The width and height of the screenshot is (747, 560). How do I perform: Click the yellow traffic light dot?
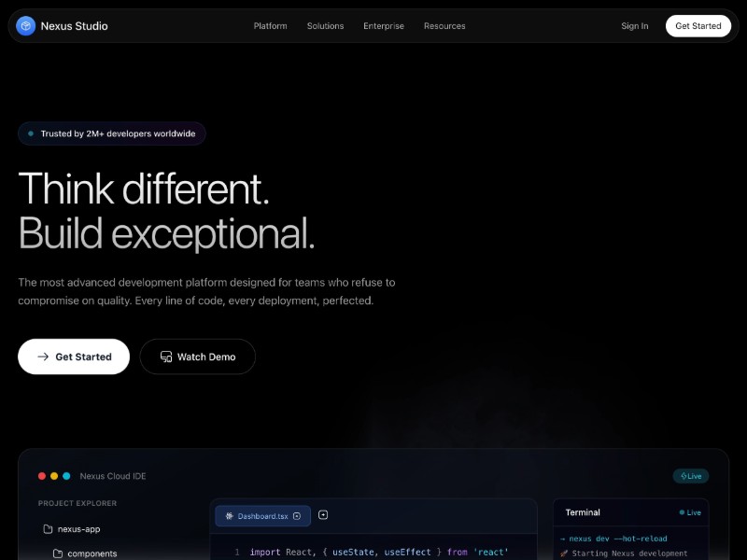click(53, 476)
